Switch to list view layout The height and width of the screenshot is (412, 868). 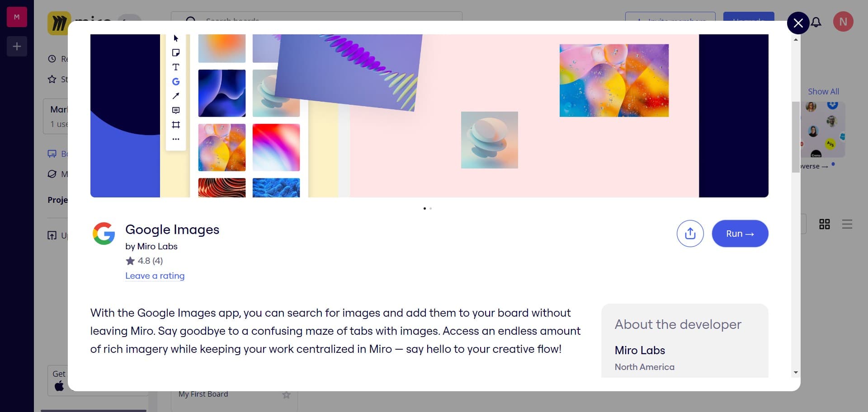tap(847, 224)
